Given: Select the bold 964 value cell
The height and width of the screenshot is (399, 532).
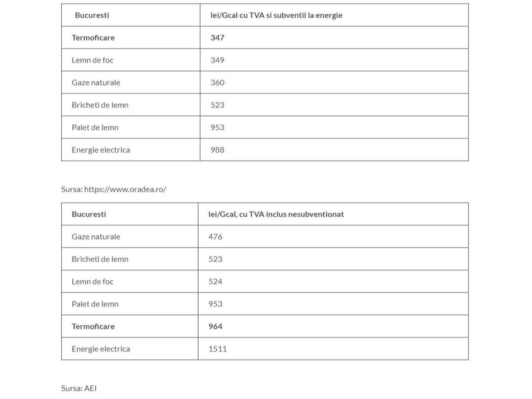Looking at the screenshot, I should 215,326.
